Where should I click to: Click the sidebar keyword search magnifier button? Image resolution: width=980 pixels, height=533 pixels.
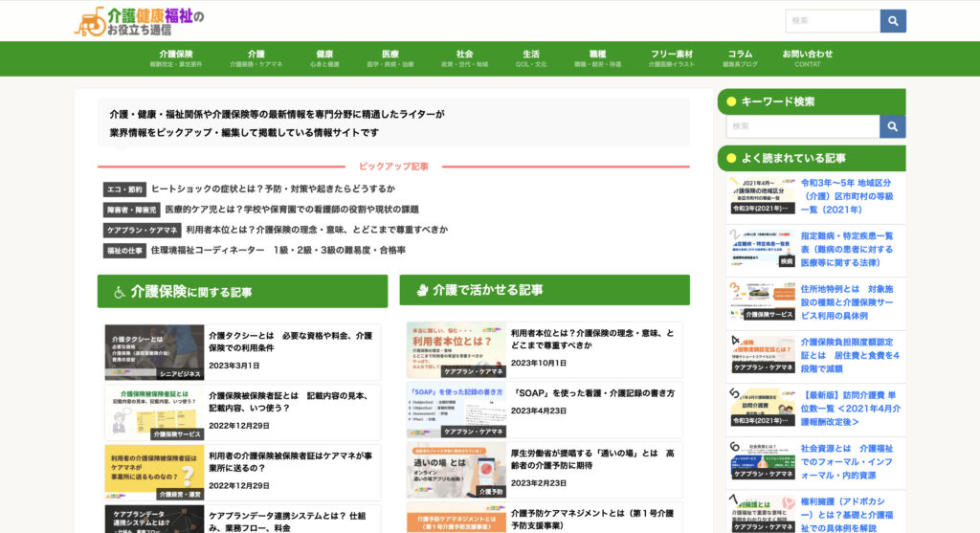893,126
